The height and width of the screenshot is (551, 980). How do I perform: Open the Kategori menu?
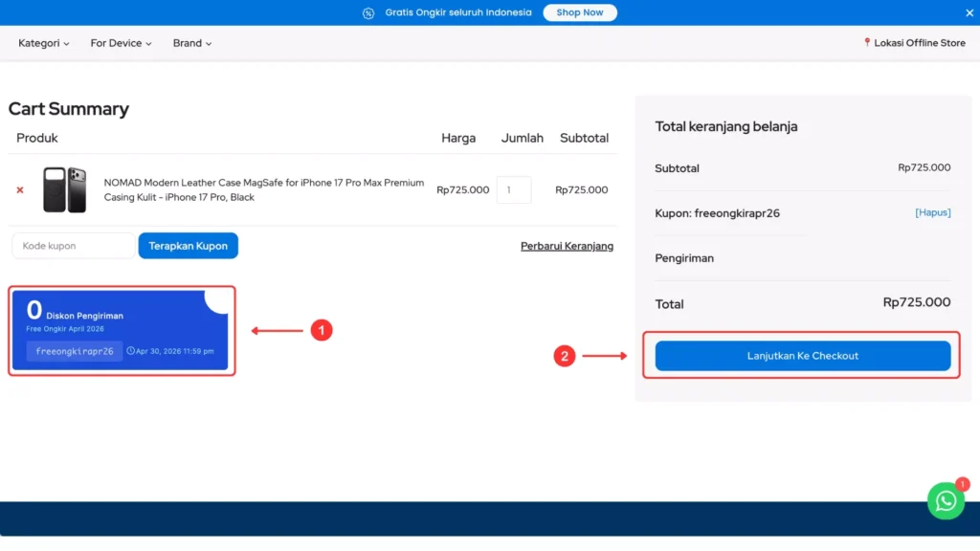click(x=42, y=42)
